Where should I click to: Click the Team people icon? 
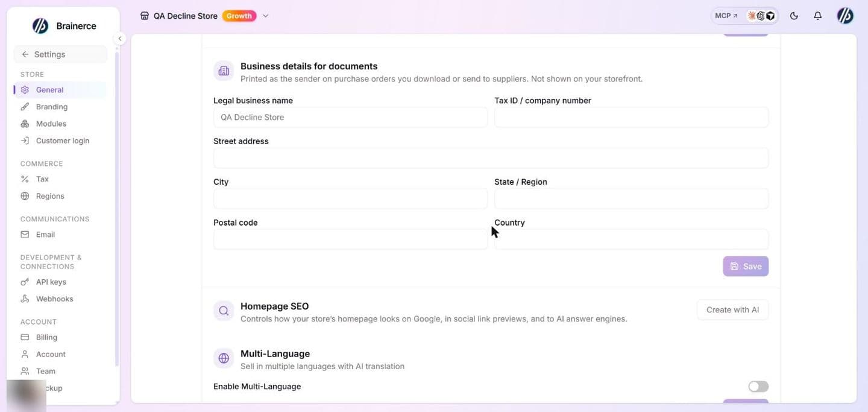25,371
